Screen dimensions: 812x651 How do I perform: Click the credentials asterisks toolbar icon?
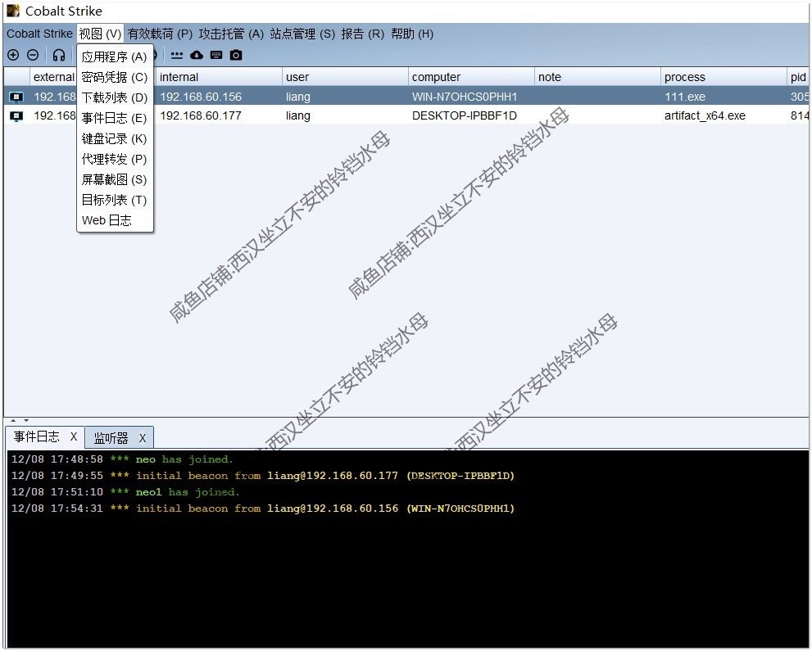point(177,56)
